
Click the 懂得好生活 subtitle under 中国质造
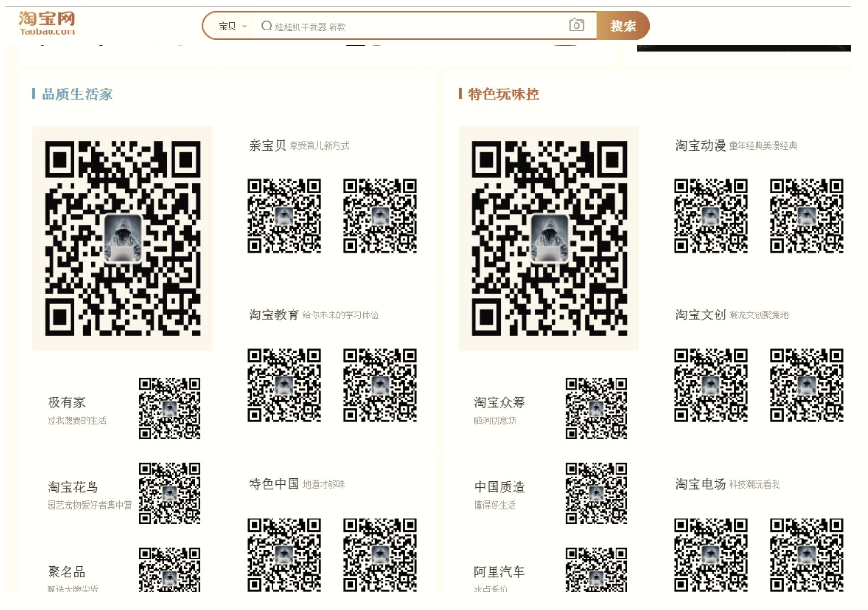click(495, 505)
